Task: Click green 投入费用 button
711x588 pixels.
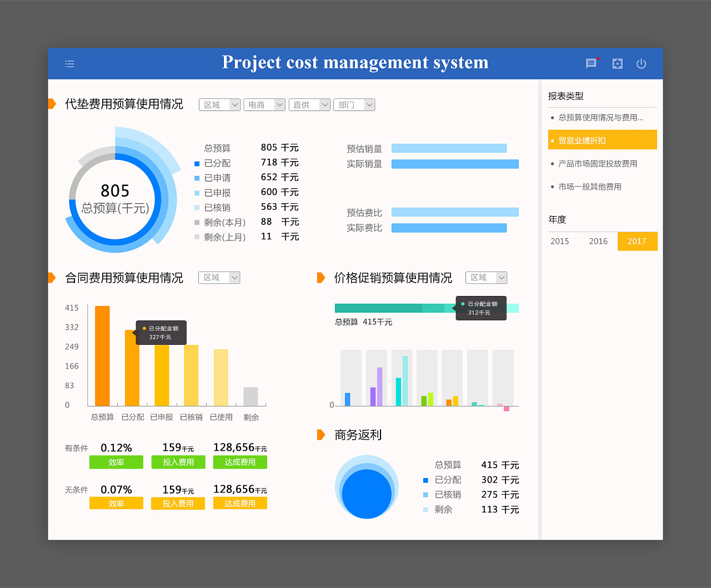Action: [178, 462]
